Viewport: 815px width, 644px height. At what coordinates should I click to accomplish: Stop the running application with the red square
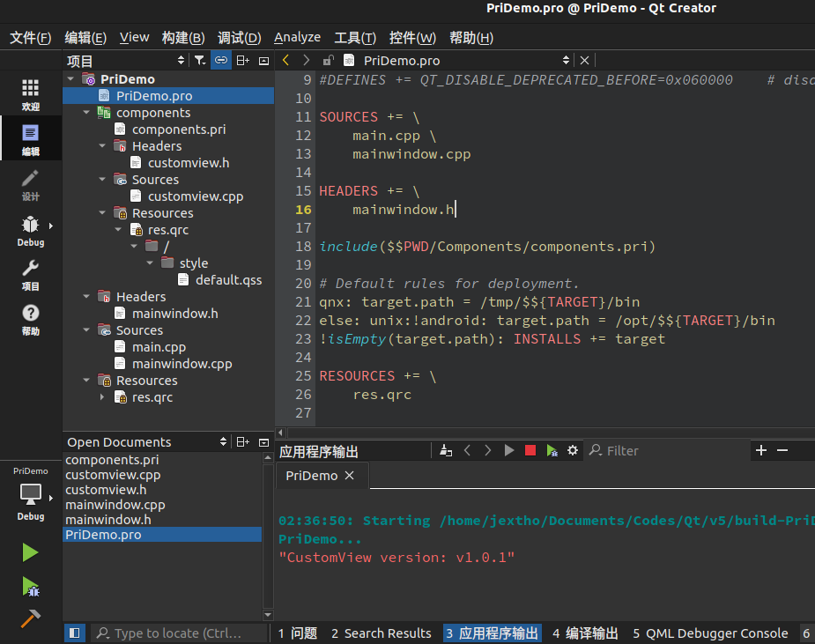530,450
